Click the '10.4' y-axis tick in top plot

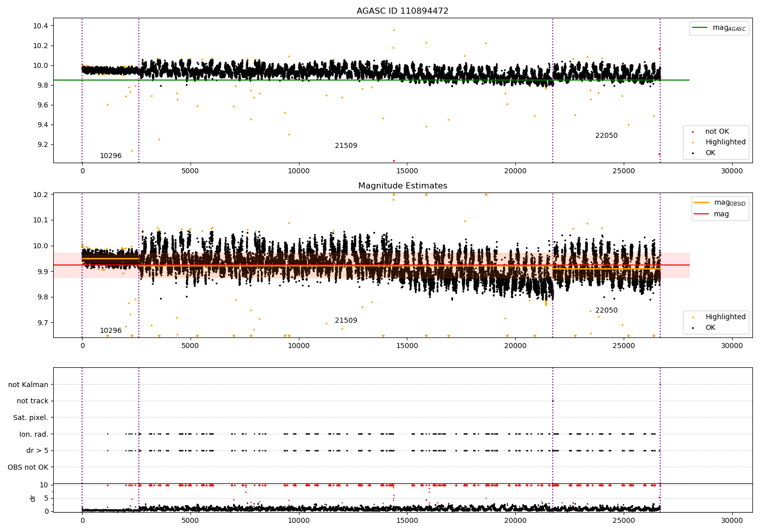point(41,26)
